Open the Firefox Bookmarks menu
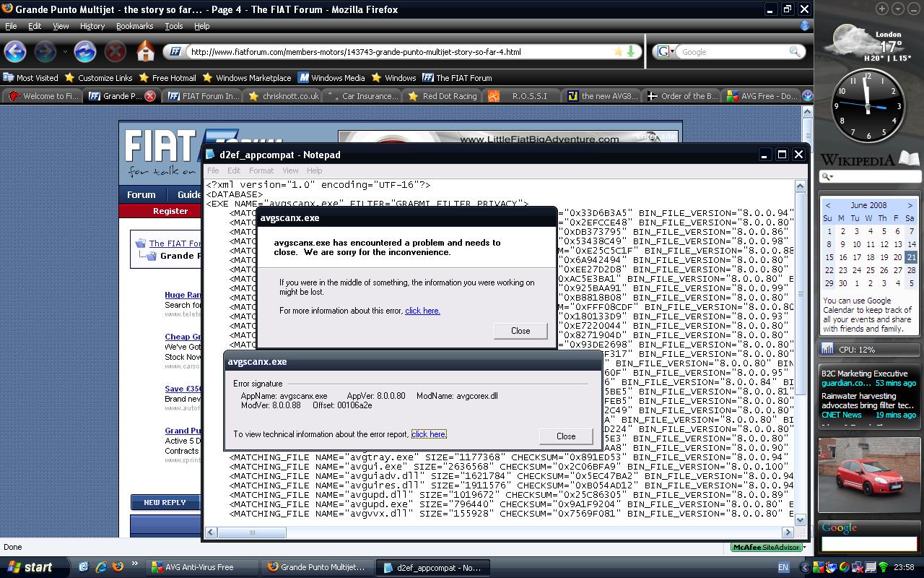The width and height of the screenshot is (924, 578). 134,26
